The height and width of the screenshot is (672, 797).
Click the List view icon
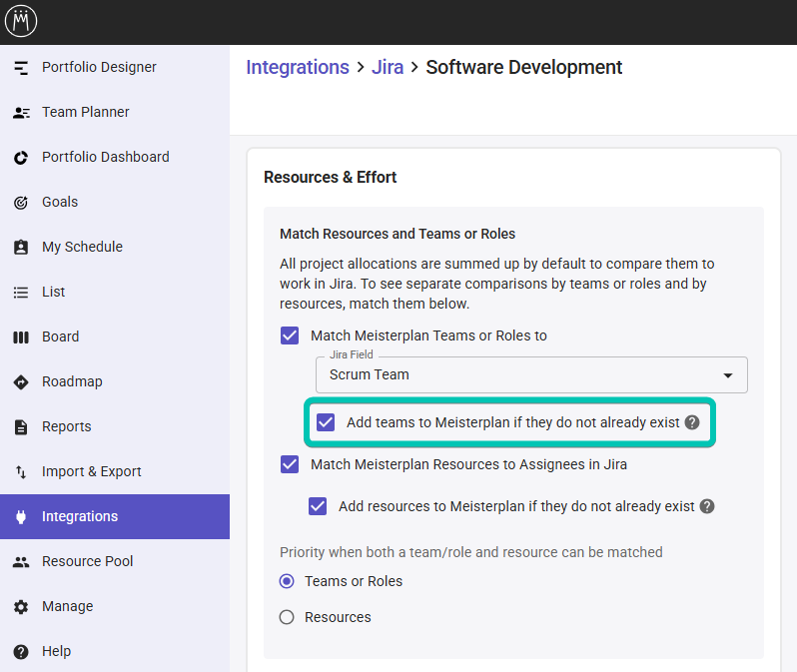point(21,293)
